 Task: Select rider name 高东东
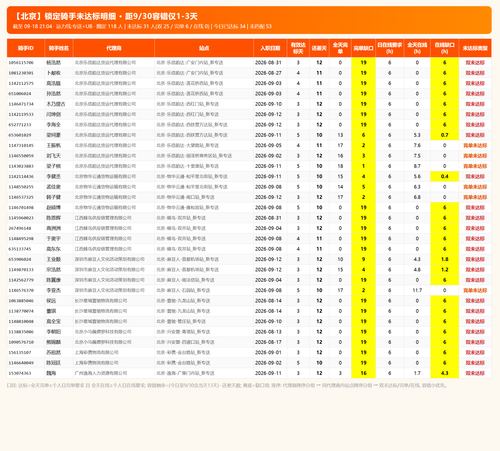pos(53,249)
